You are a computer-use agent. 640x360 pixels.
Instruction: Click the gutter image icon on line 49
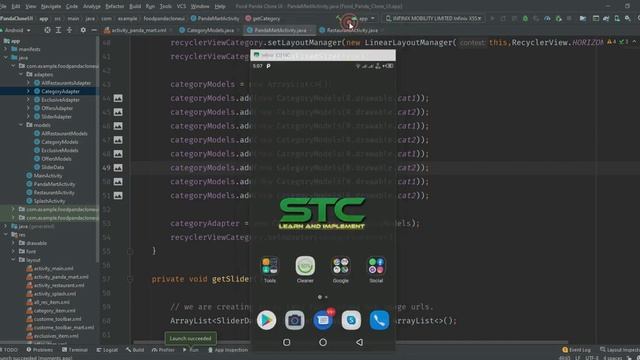(x=118, y=167)
